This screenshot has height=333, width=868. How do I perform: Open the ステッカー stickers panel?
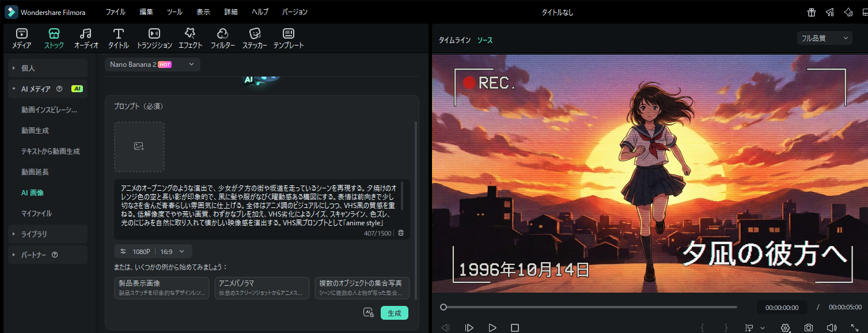[255, 38]
